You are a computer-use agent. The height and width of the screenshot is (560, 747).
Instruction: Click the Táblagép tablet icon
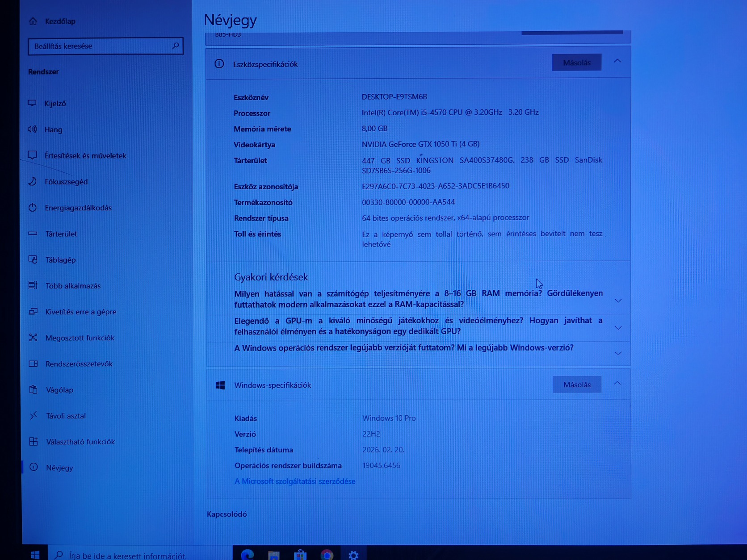coord(33,259)
